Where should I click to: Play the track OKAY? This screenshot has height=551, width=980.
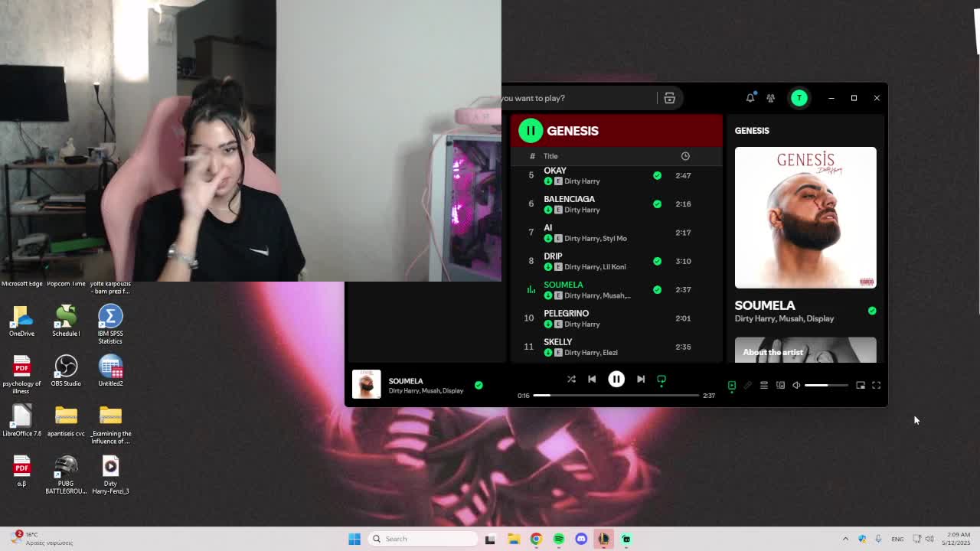click(x=555, y=171)
